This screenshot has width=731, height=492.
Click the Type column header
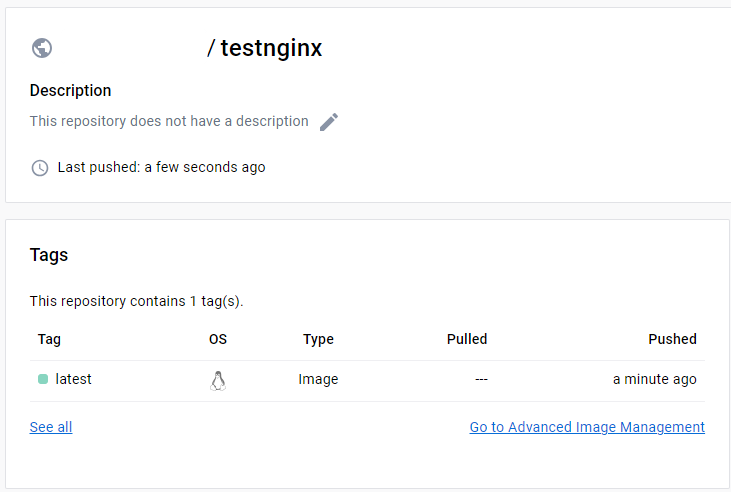pyautogui.click(x=318, y=339)
